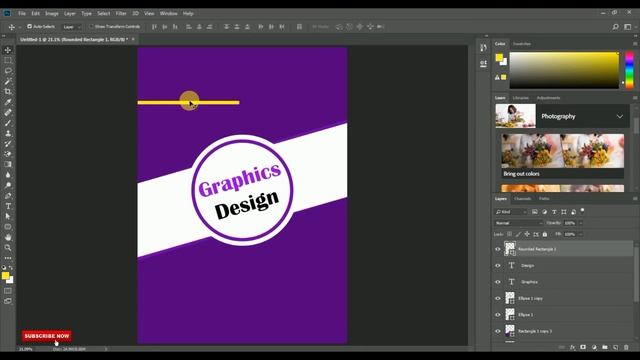The width and height of the screenshot is (640, 360).
Task: Switch to the Libraries tab
Action: (520, 98)
